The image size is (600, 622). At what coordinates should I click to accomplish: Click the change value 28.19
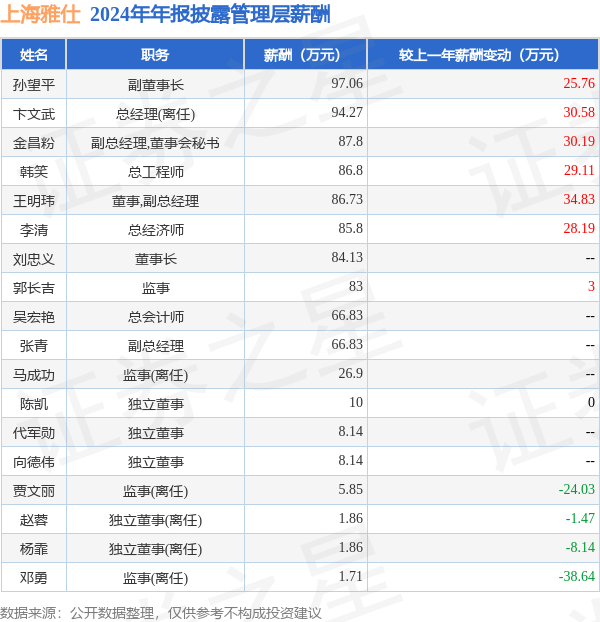(579, 228)
